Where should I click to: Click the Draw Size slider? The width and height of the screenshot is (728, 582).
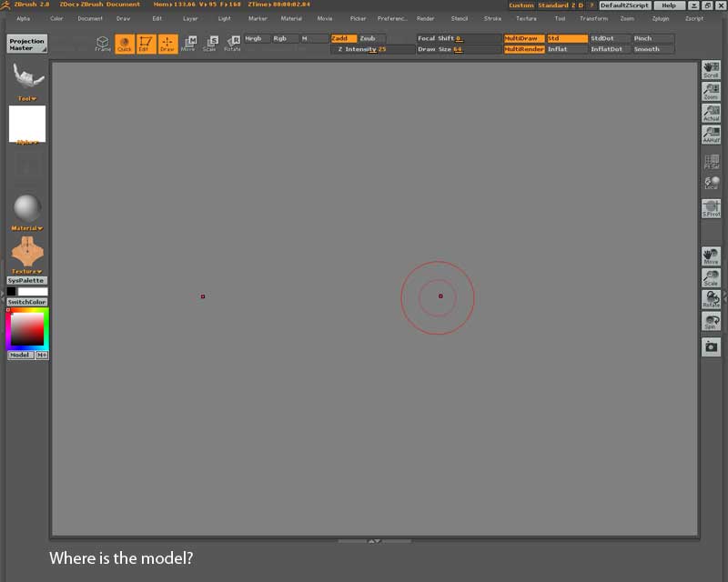click(x=459, y=49)
